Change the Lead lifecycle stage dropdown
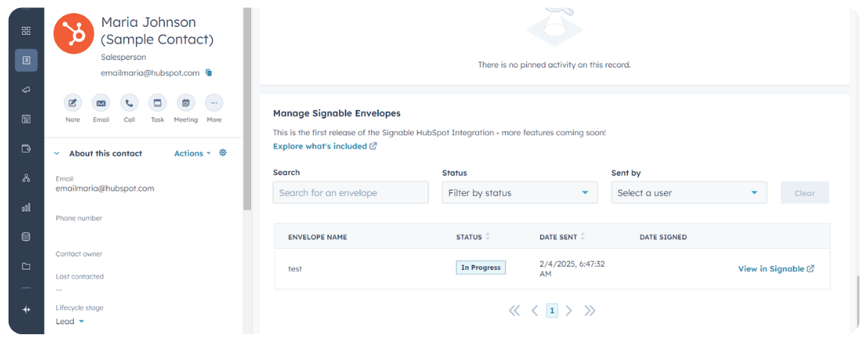The height and width of the screenshot is (340, 868). click(70, 321)
